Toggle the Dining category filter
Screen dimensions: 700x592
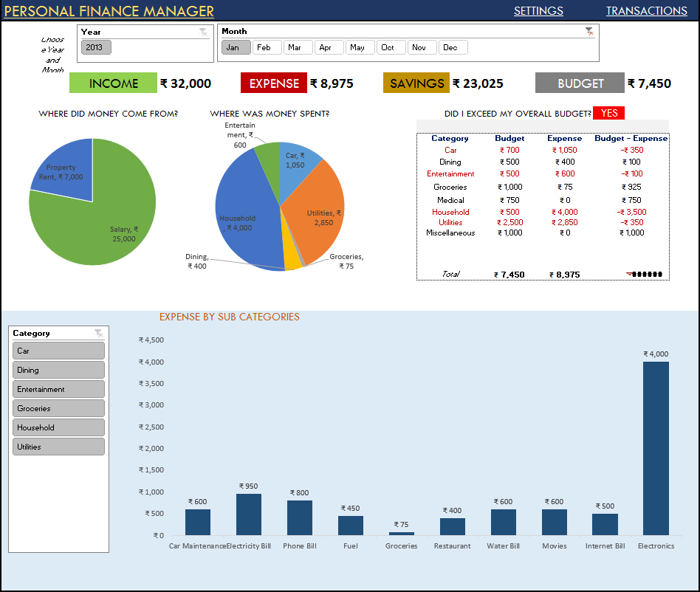tap(58, 369)
